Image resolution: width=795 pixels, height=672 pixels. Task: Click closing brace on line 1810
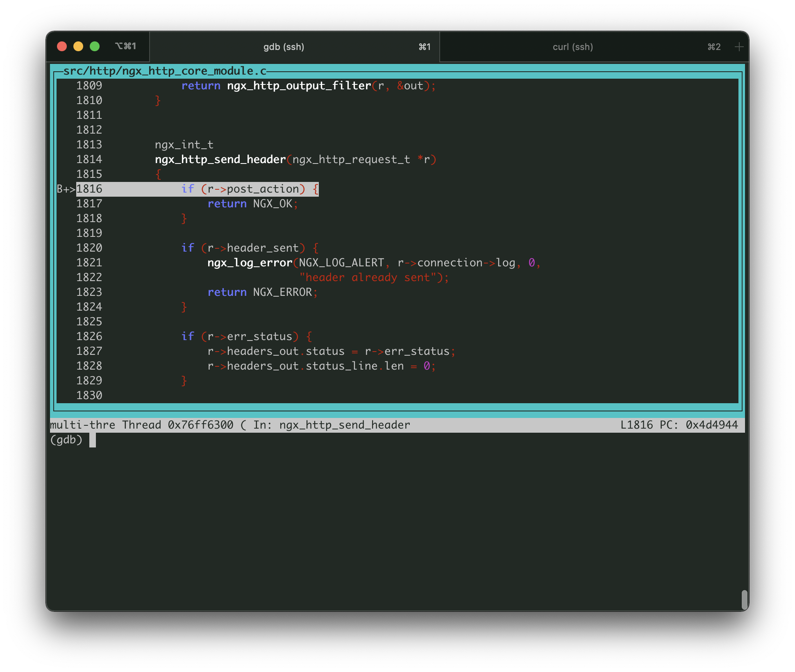(158, 100)
